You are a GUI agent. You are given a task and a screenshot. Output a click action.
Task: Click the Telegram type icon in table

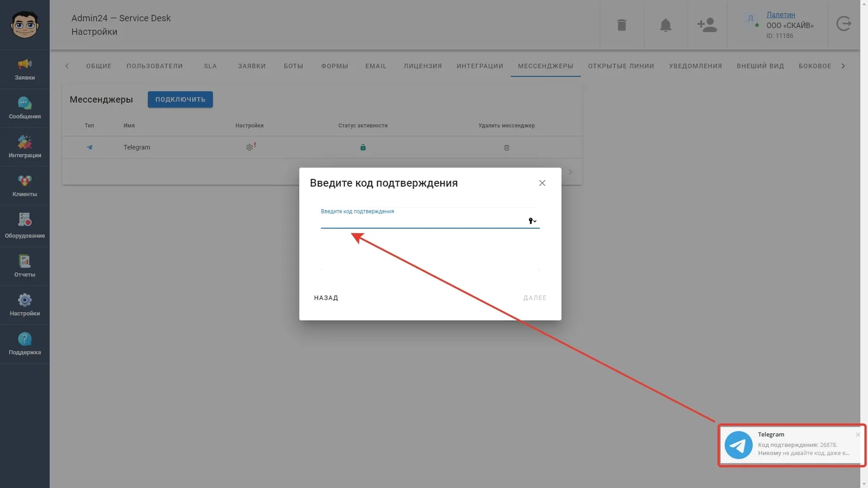tap(89, 147)
